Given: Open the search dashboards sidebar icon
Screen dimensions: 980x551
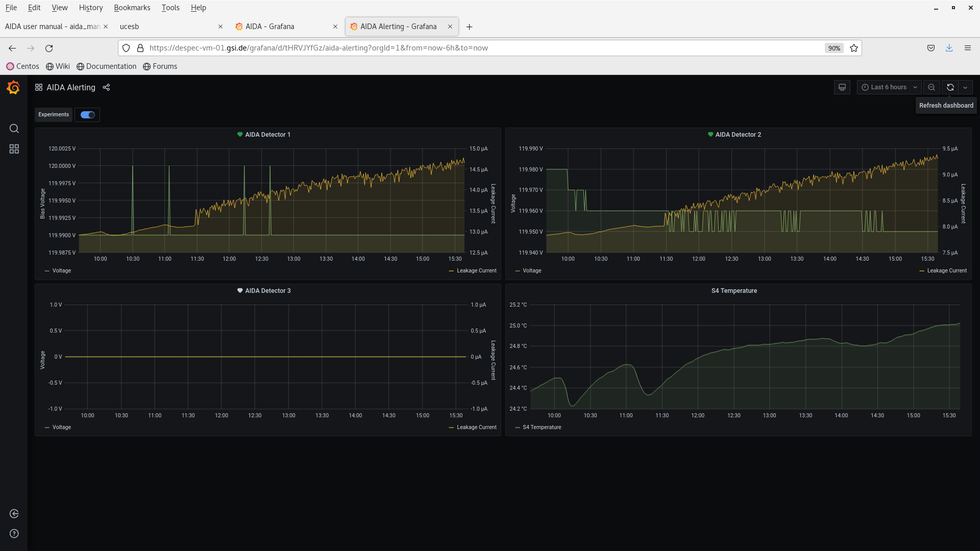Looking at the screenshot, I should tap(14, 129).
